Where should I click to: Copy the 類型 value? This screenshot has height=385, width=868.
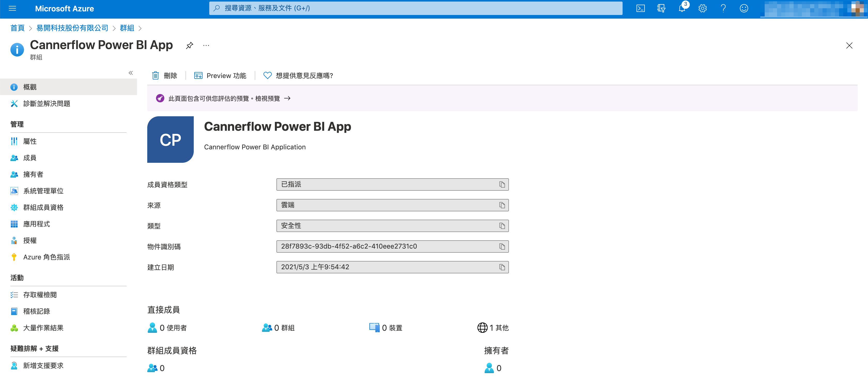tap(502, 226)
